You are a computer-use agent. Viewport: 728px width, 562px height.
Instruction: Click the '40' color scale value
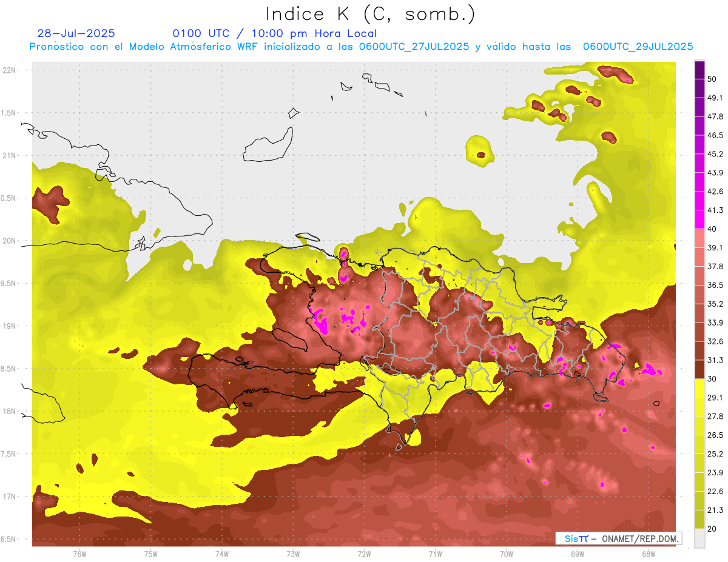click(712, 229)
